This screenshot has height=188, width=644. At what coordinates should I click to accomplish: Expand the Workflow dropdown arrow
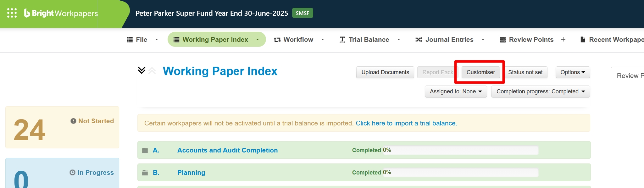pos(323,40)
